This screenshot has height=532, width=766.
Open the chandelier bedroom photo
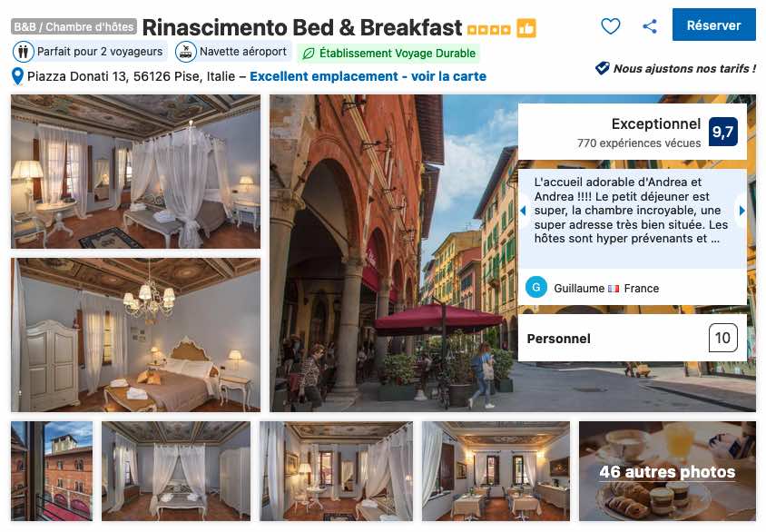(x=136, y=335)
